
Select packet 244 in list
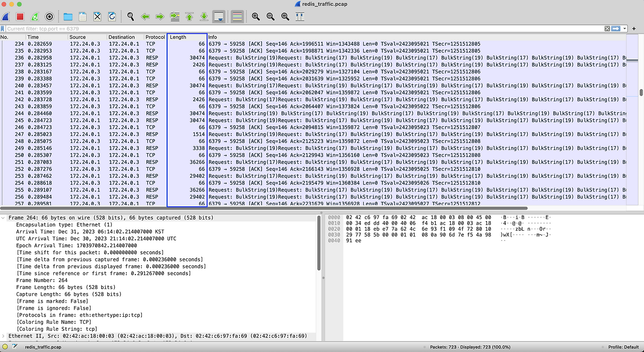pos(313,113)
